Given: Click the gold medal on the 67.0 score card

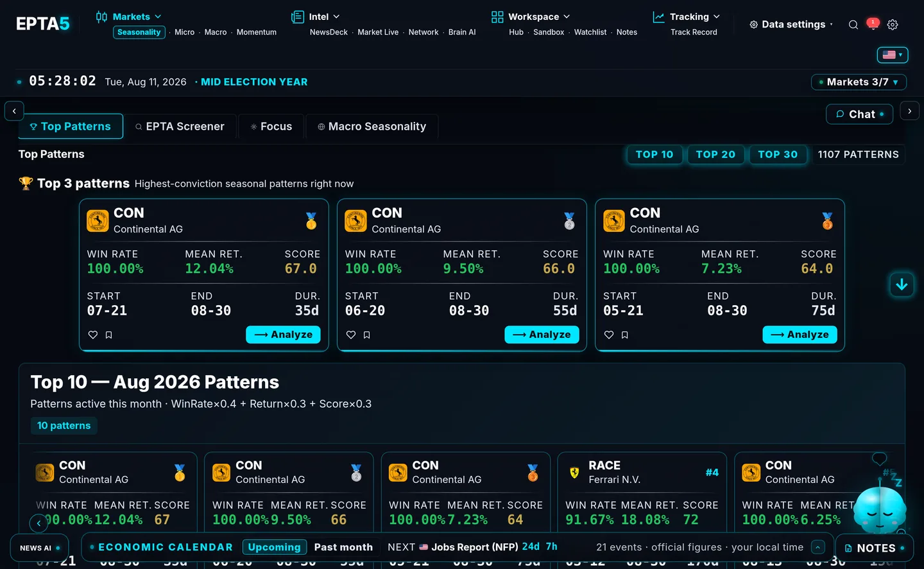Looking at the screenshot, I should (x=311, y=221).
